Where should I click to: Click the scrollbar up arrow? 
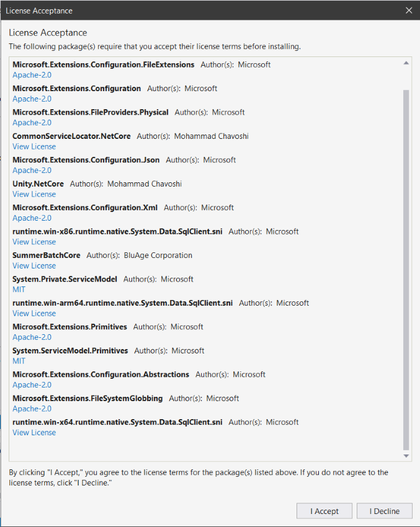tap(406, 63)
